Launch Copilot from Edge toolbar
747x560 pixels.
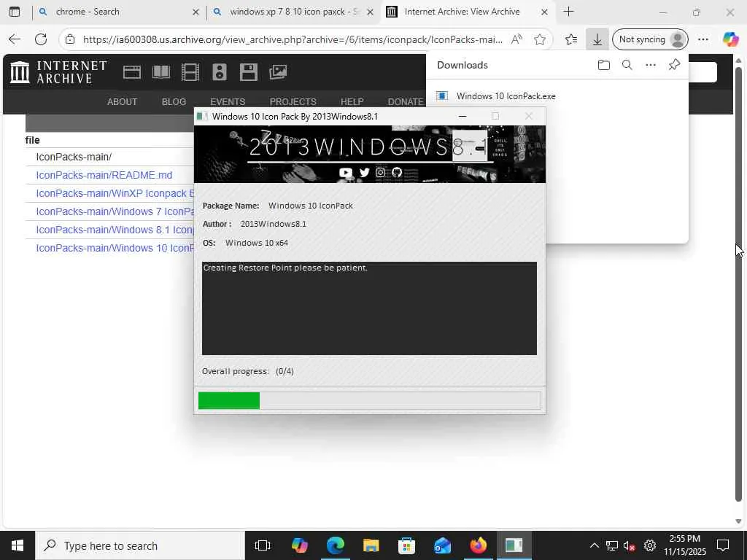coord(730,39)
